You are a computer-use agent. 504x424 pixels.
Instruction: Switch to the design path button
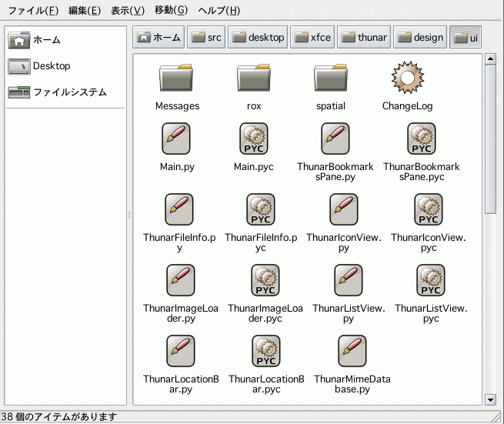[x=422, y=37]
